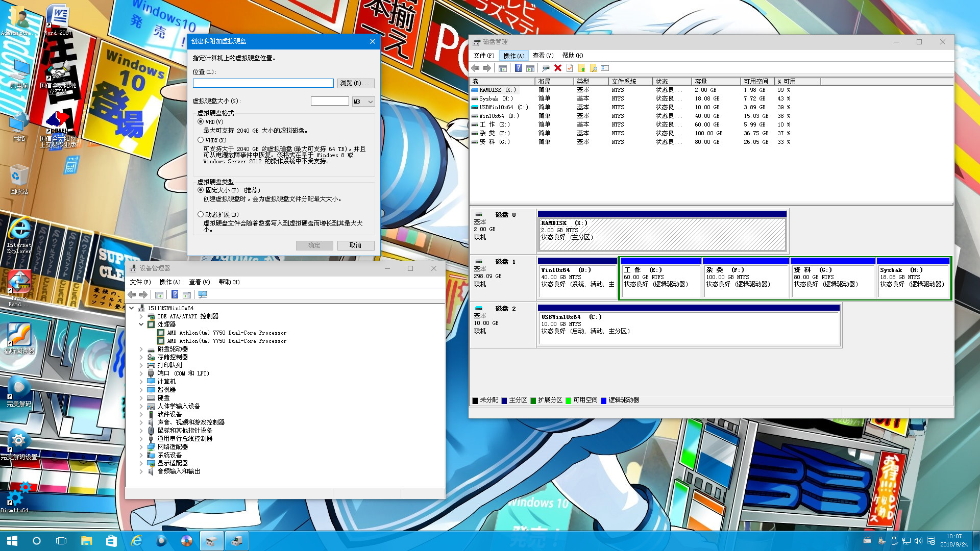Collapse root 1511USBWin10x64 node
The height and width of the screenshot is (551, 980).
[x=132, y=308]
